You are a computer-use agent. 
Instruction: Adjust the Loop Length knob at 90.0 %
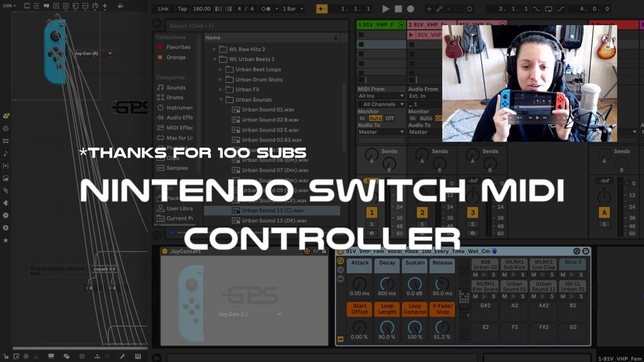coord(387,327)
